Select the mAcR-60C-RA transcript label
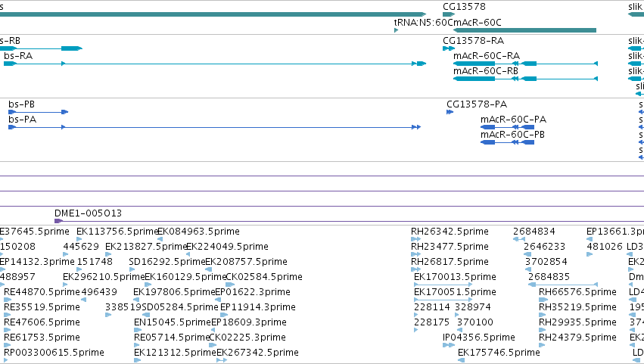Screen dimensions: 644x364 [x=487, y=55]
